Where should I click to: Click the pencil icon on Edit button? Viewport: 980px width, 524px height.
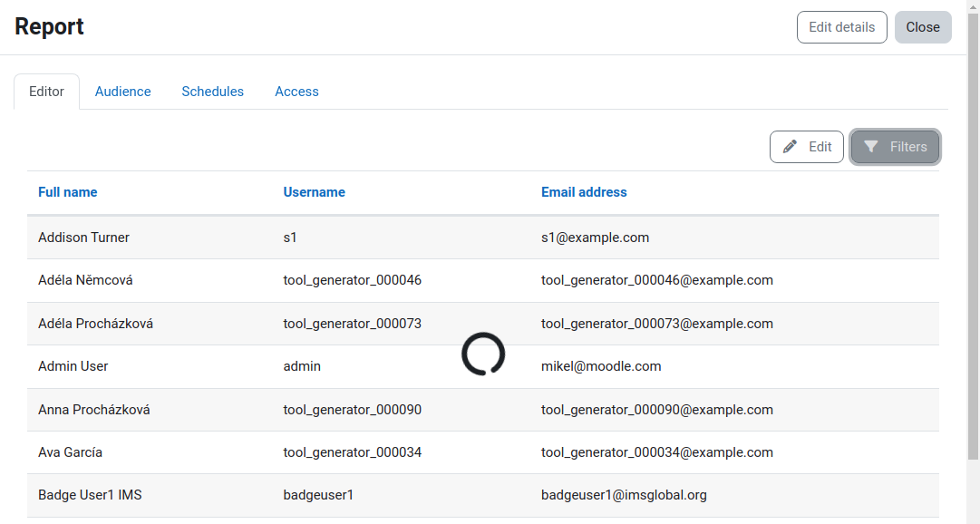[x=790, y=146]
